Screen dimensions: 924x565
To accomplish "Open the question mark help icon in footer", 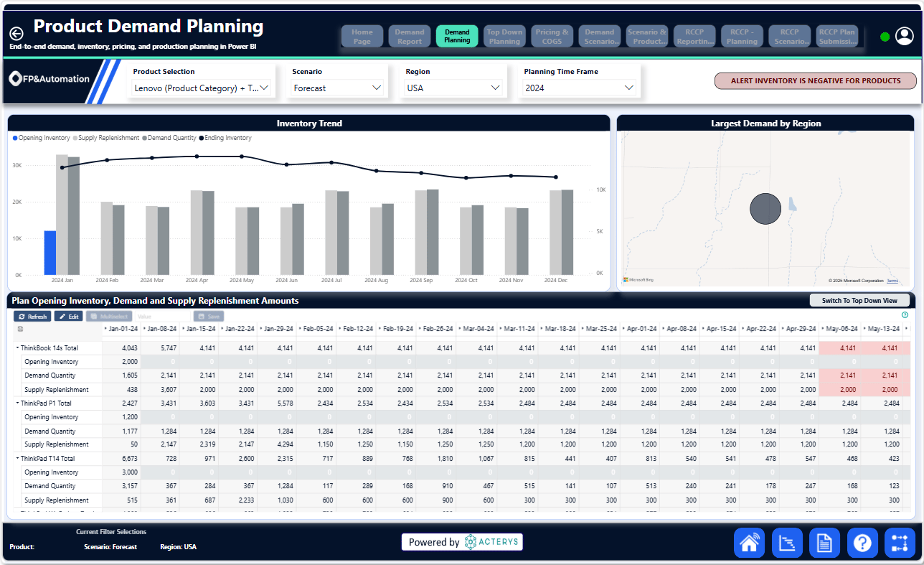I will point(862,543).
